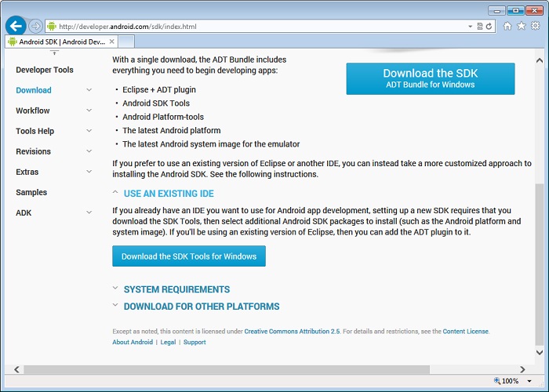Click the Refresh icon in address bar

489,26
